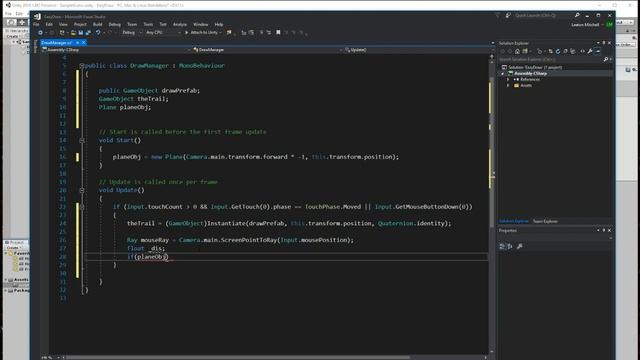Open the Debug menu
Image resolution: width=640 pixels, height=360 pixels.
click(114, 24)
